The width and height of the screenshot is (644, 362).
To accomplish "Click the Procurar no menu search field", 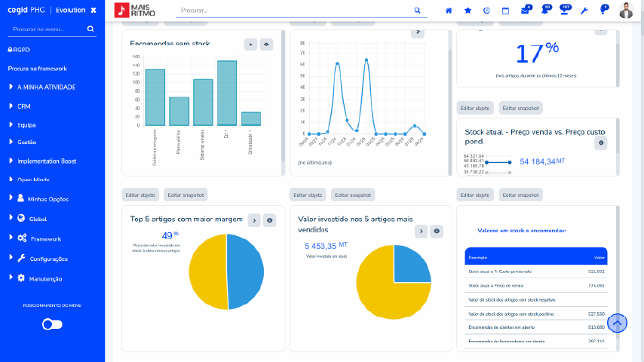I will click(47, 29).
